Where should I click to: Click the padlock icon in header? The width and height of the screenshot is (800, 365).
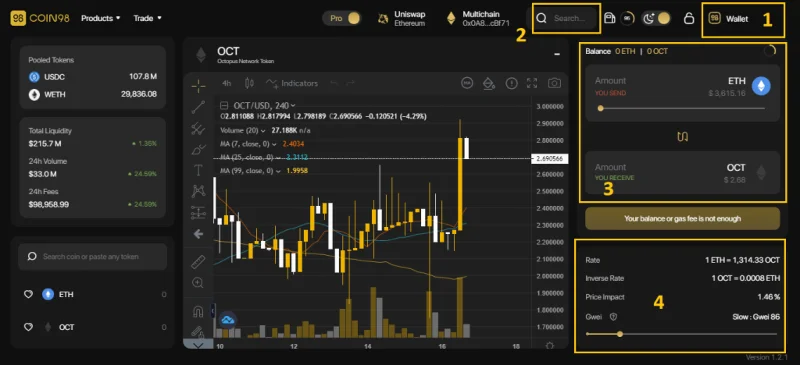tap(688, 18)
